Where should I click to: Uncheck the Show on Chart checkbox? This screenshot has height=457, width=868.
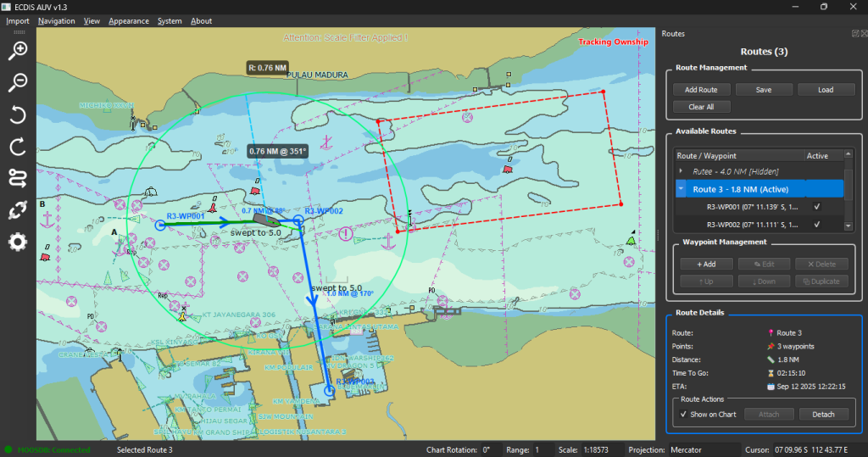[684, 414]
